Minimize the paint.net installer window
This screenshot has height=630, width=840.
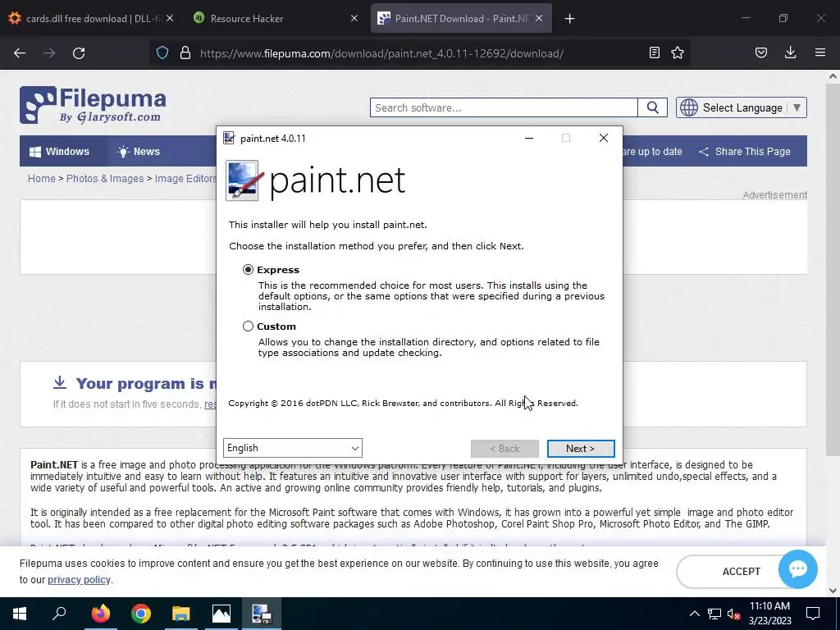(x=529, y=138)
